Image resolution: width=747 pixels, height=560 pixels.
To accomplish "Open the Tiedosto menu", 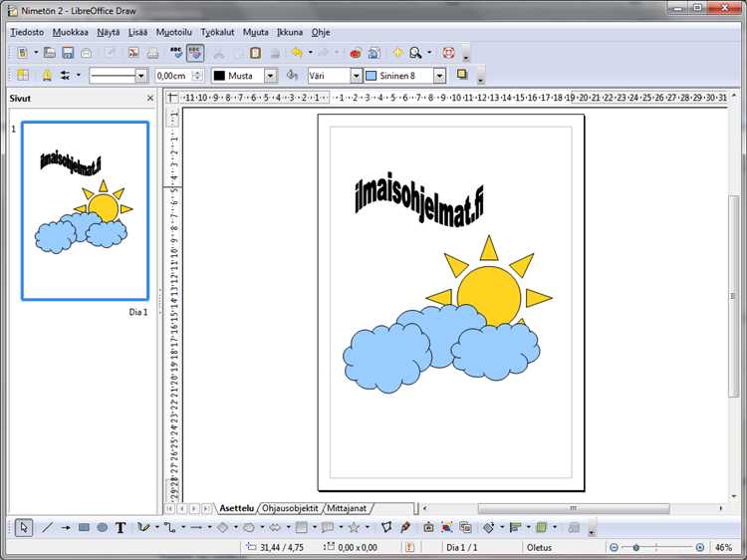I will (x=27, y=33).
